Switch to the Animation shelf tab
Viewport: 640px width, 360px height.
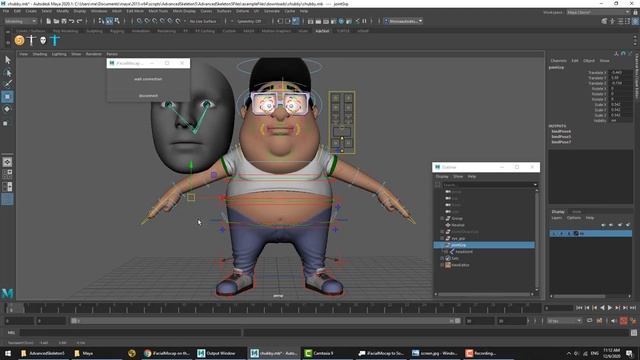(140, 31)
